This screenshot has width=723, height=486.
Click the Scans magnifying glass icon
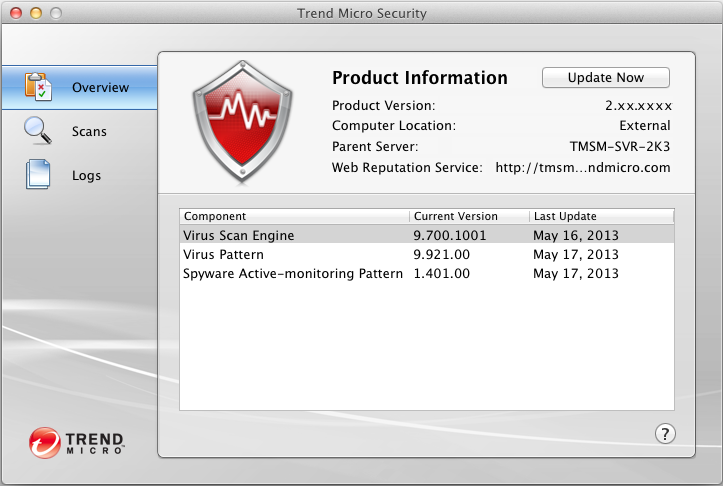[x=38, y=131]
